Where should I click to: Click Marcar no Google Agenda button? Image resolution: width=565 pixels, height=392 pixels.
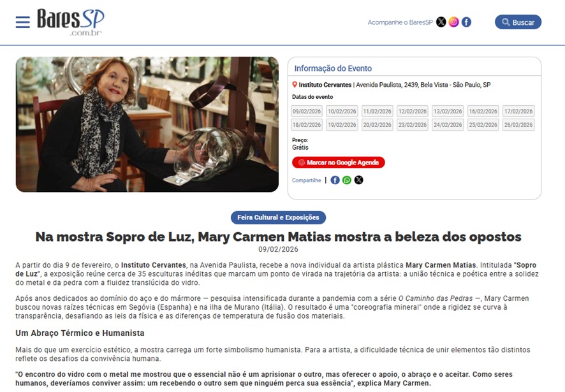pos(339,163)
